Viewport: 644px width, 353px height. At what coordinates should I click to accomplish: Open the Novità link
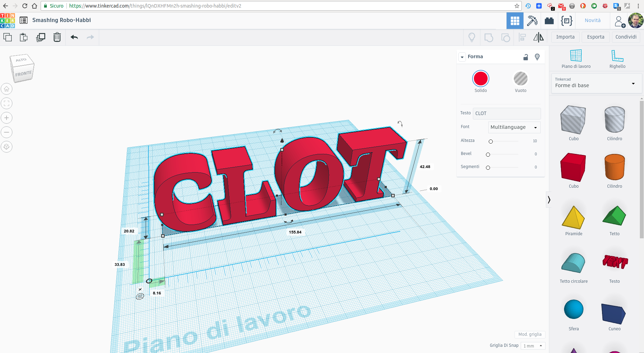click(x=592, y=21)
